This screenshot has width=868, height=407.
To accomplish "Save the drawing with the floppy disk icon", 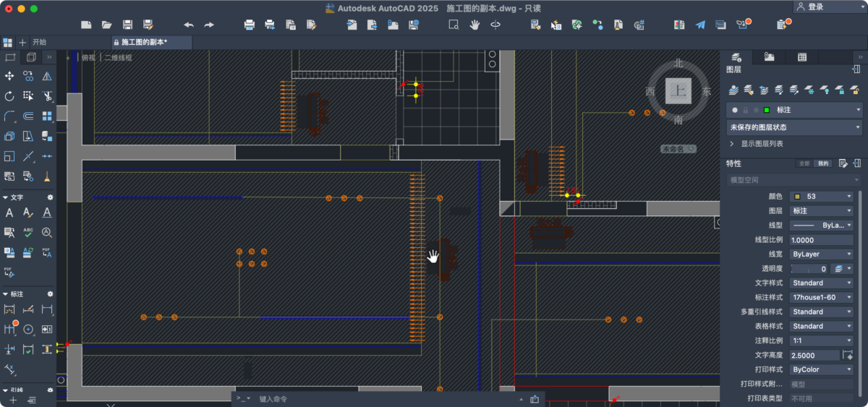I will click(127, 25).
